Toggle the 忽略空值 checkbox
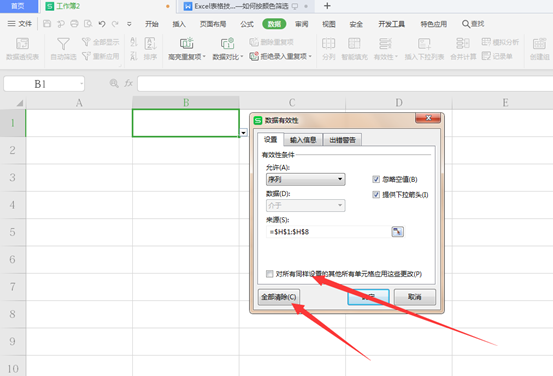 pyautogui.click(x=376, y=179)
